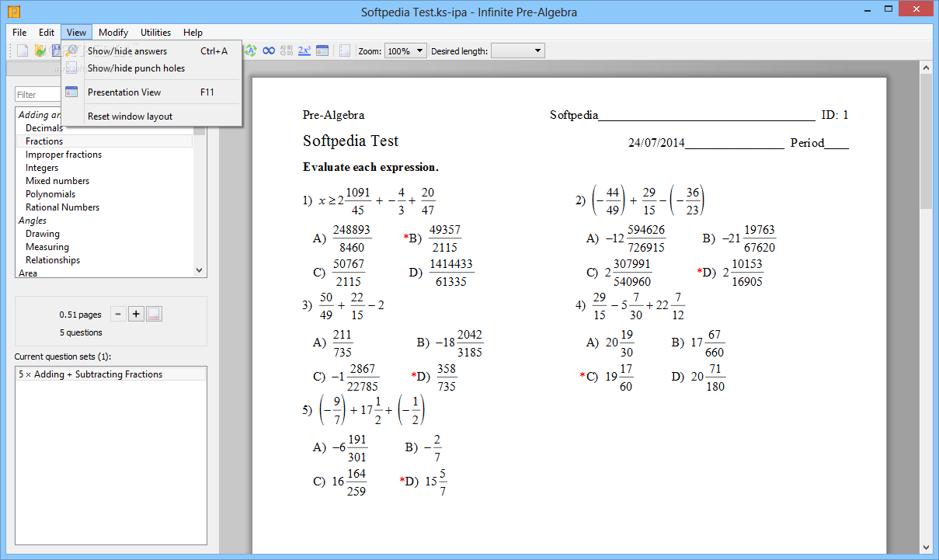Click the infinity symbol toolbar icon
This screenshot has height=560, width=939.
pyautogui.click(x=269, y=50)
